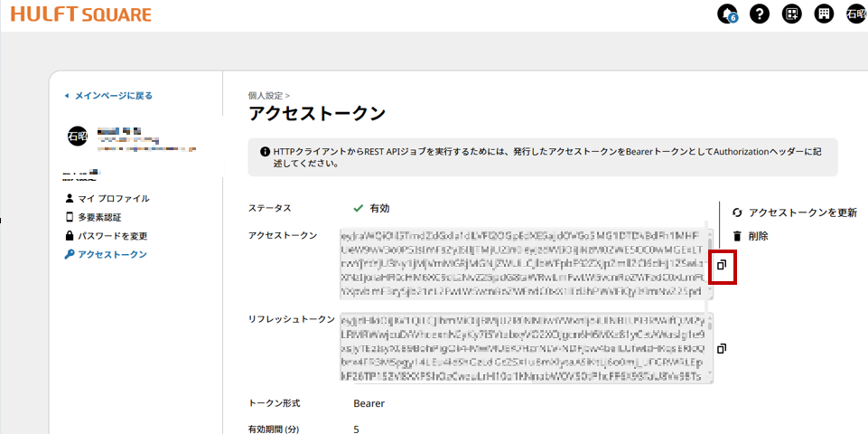Go to マイ プロファイル in sidebar
The height and width of the screenshot is (434, 868).
tap(113, 198)
